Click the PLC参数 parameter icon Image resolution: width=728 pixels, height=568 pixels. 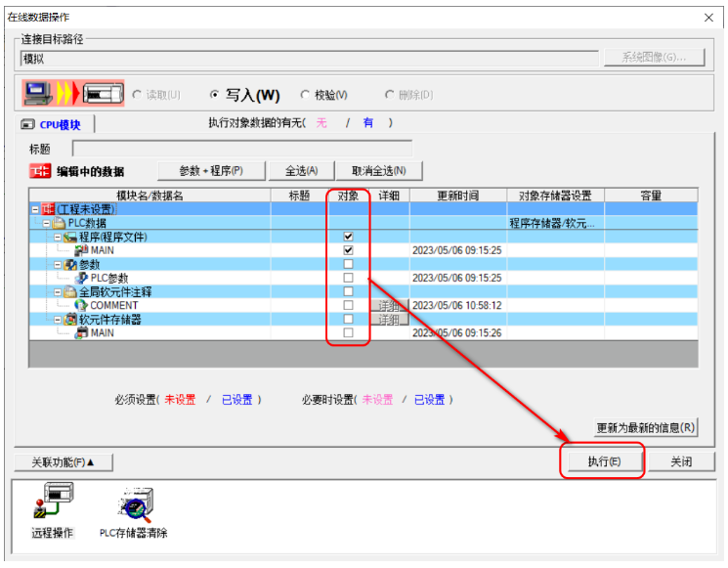pos(81,278)
